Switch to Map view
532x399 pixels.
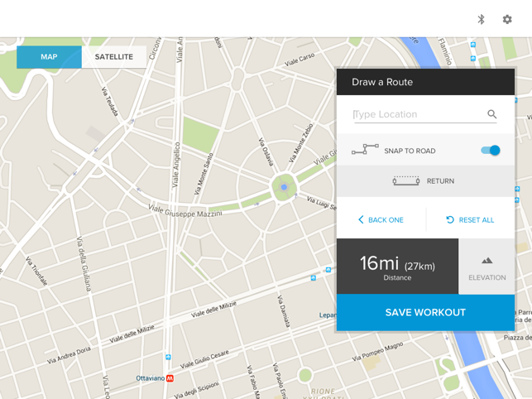(49, 57)
